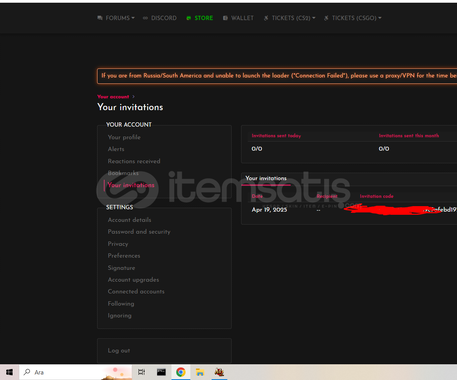Go to the Store page
The height and width of the screenshot is (380, 457).
200,18
